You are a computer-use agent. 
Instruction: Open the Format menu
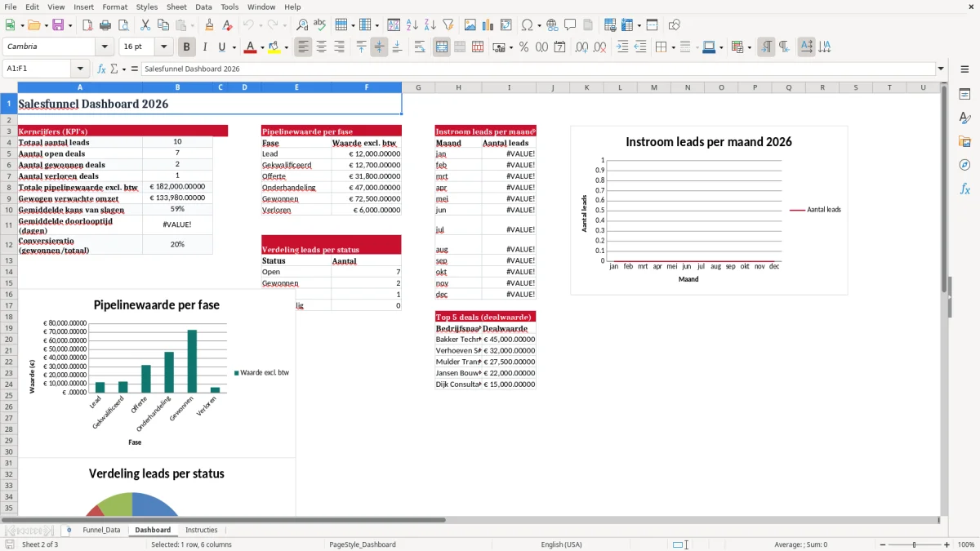(114, 7)
